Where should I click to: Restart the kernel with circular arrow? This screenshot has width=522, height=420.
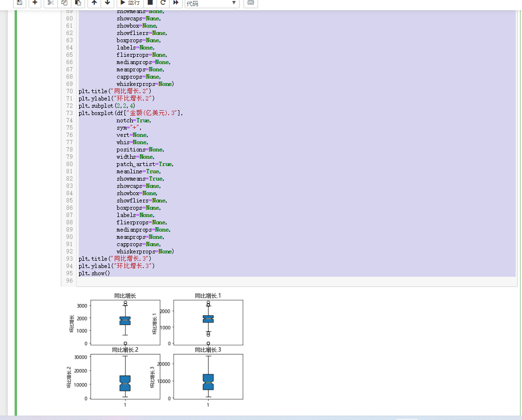pos(163,2)
